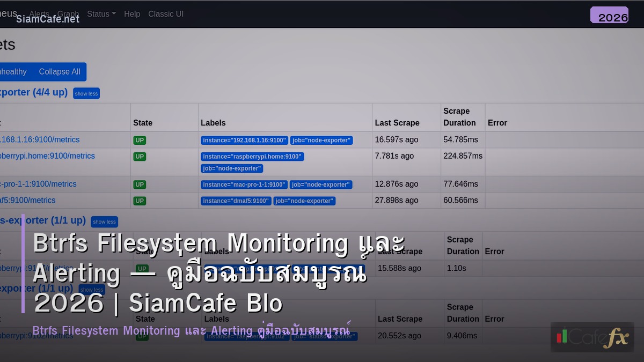Switch to the Graph page
The height and width of the screenshot is (362, 644).
tap(68, 14)
